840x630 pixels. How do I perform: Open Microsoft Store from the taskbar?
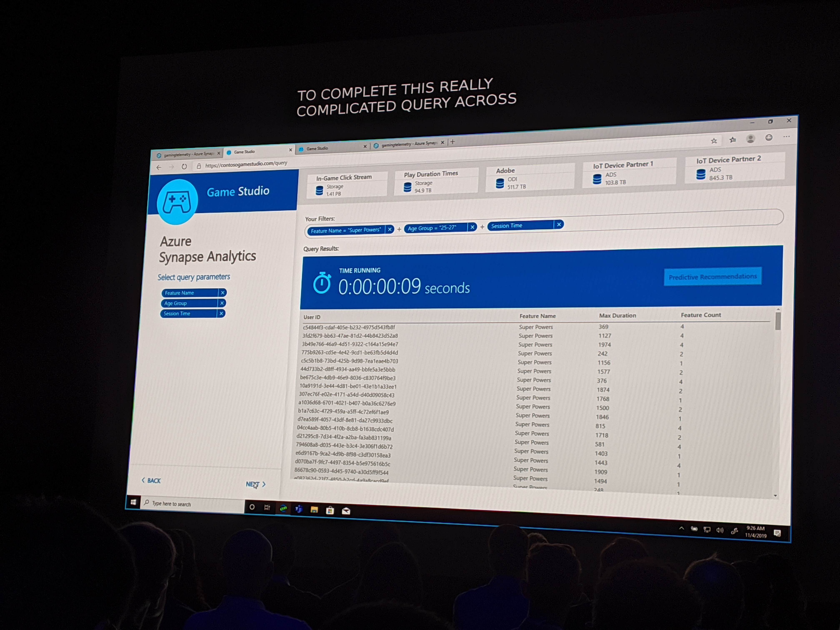330,511
